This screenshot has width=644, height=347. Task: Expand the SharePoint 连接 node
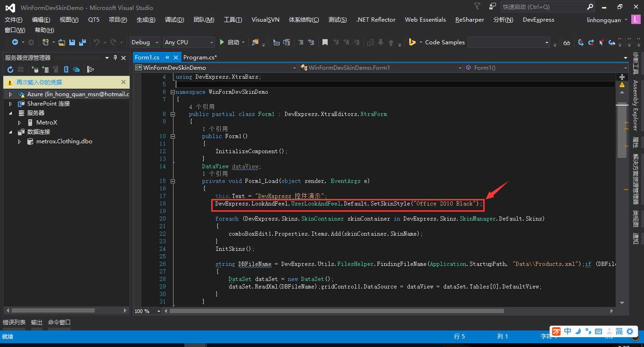10,104
